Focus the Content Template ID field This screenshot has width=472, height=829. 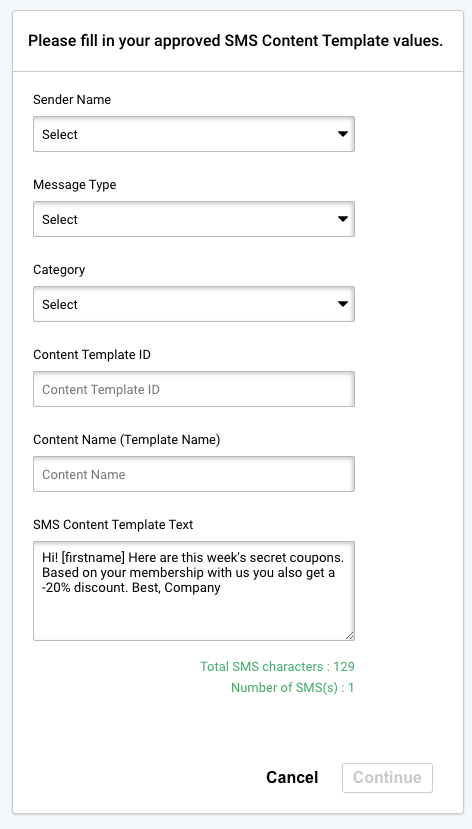193,389
